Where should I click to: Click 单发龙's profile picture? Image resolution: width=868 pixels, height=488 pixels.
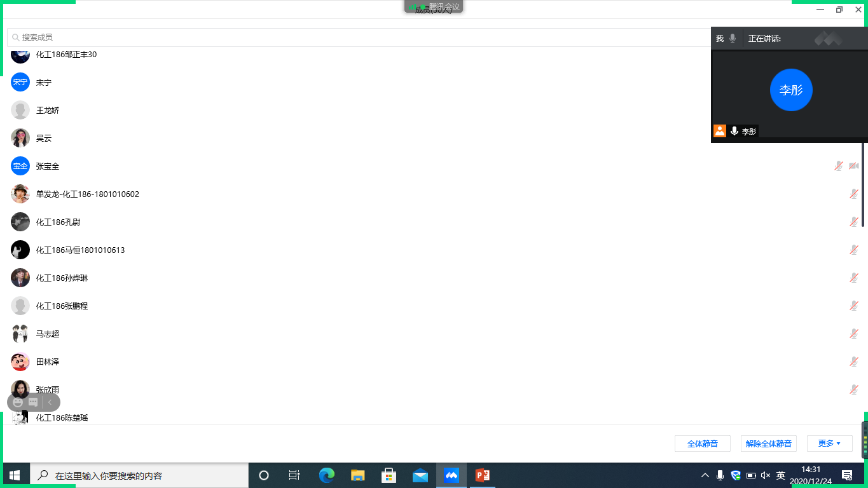(20, 194)
